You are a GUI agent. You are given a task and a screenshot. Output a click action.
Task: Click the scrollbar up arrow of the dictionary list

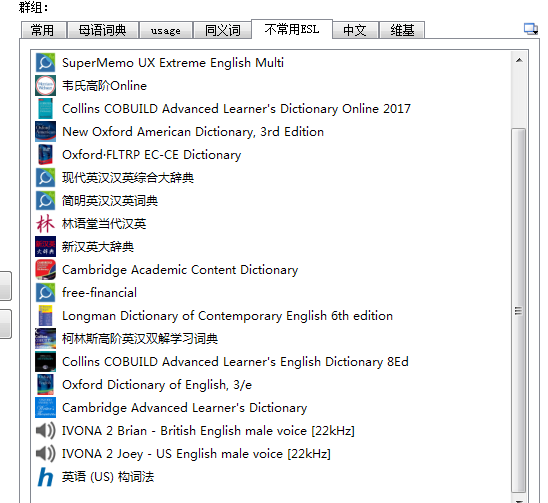pos(519,60)
